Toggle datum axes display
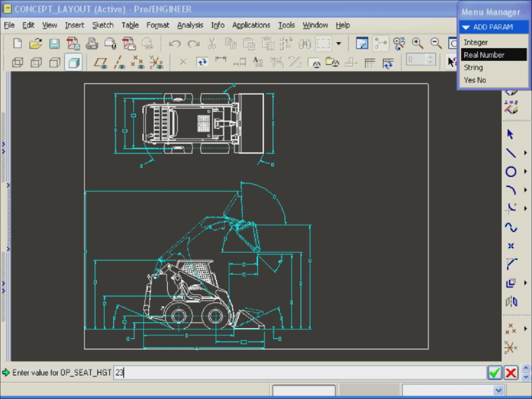Screen dimensions: 532x399 119,62
